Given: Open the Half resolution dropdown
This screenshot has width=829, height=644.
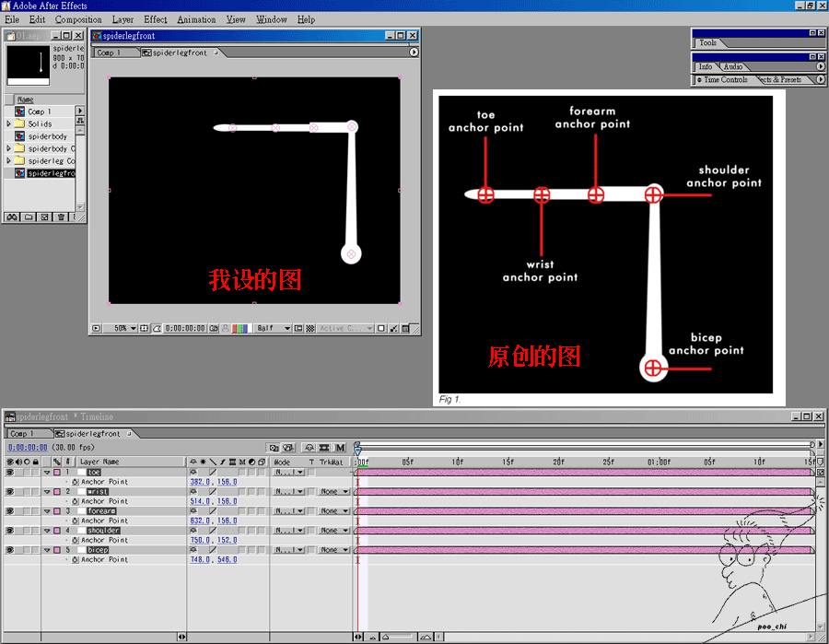Looking at the screenshot, I should [x=273, y=328].
